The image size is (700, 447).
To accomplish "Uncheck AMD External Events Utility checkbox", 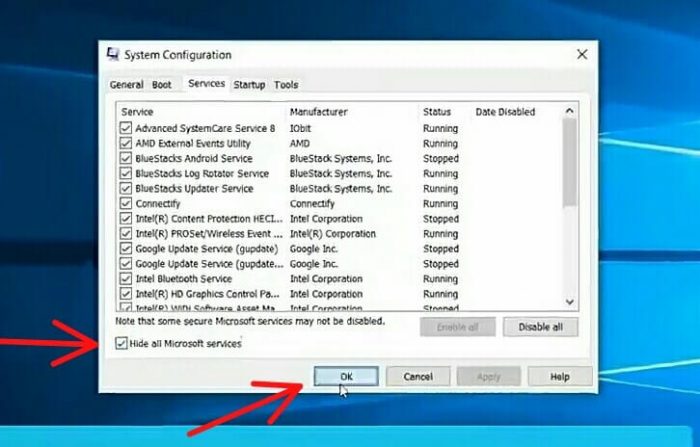I will 125,143.
